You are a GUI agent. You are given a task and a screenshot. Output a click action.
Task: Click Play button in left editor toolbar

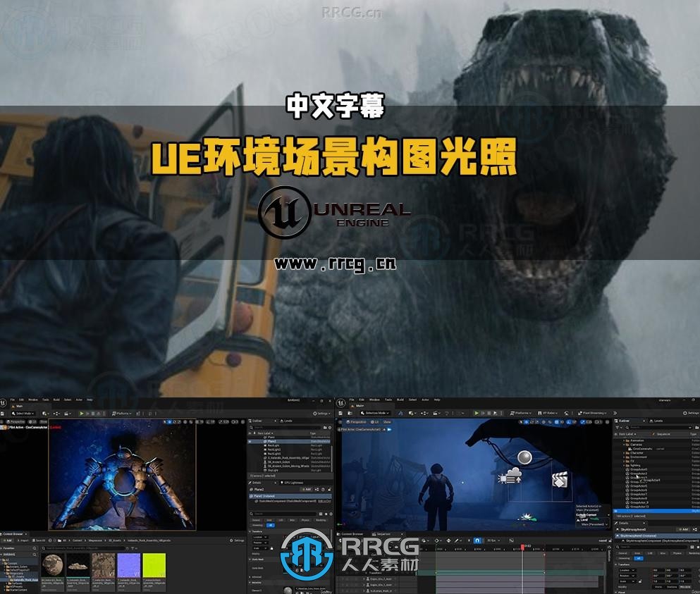[82, 414]
